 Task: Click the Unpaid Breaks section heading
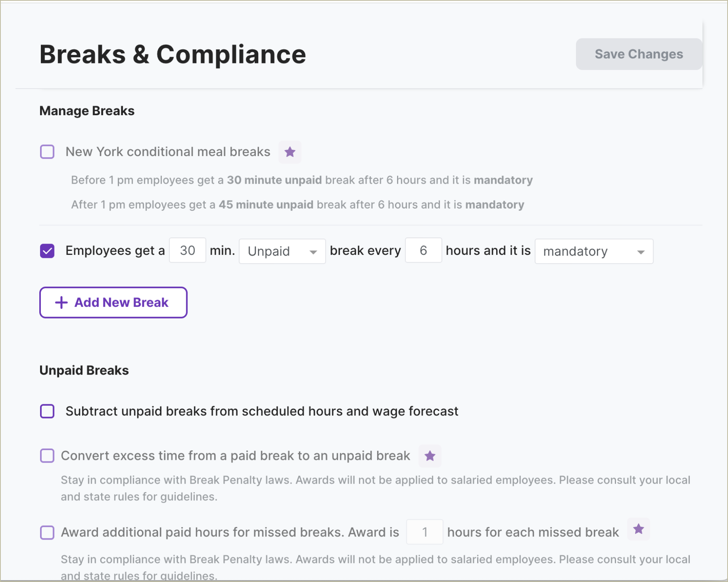(x=84, y=370)
